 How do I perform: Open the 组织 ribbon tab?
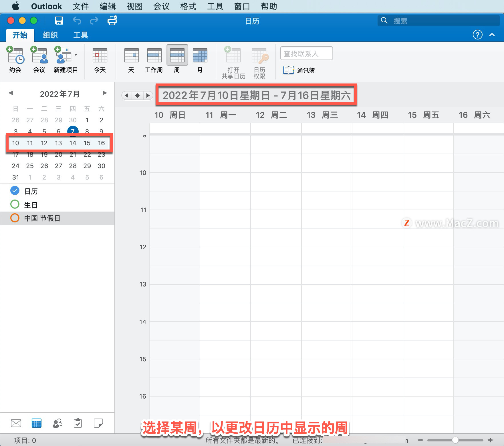pyautogui.click(x=50, y=35)
